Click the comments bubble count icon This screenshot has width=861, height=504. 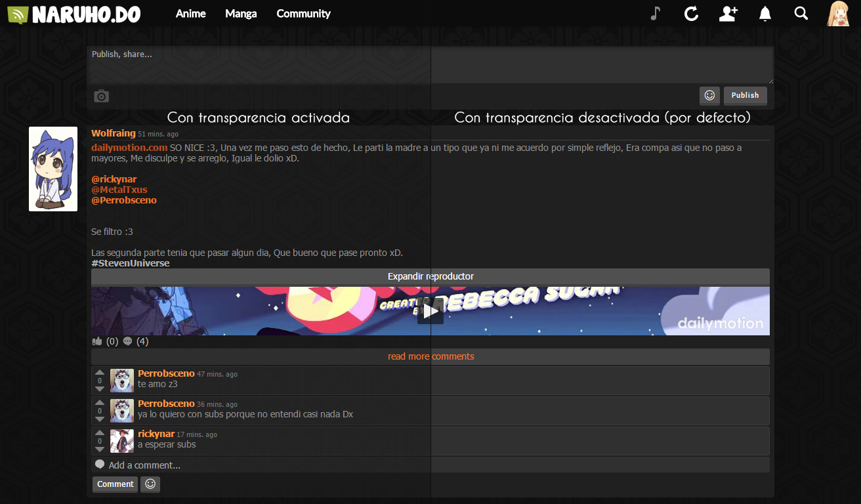pyautogui.click(x=127, y=341)
